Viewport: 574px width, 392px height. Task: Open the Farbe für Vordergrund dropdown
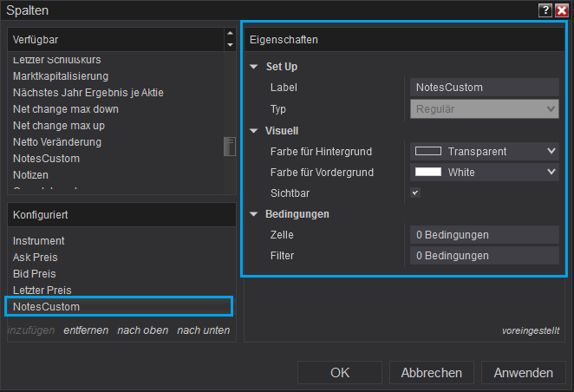(551, 172)
